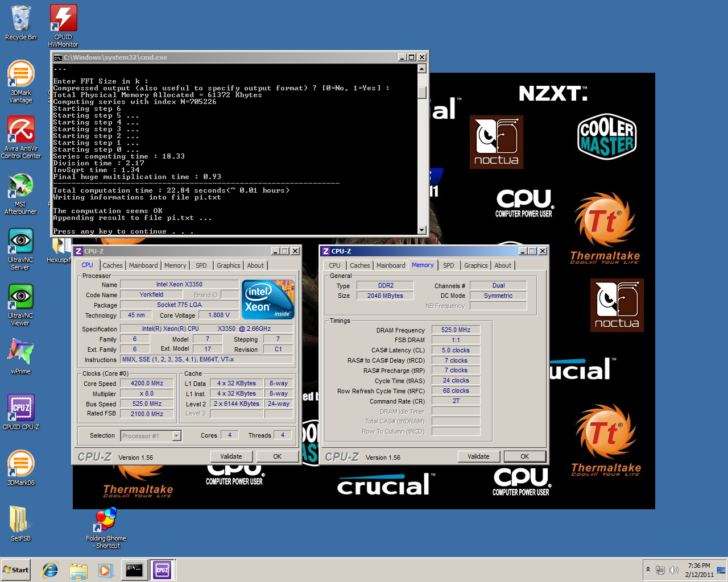Open the network tray icon
728x582 pixels.
click(660, 570)
